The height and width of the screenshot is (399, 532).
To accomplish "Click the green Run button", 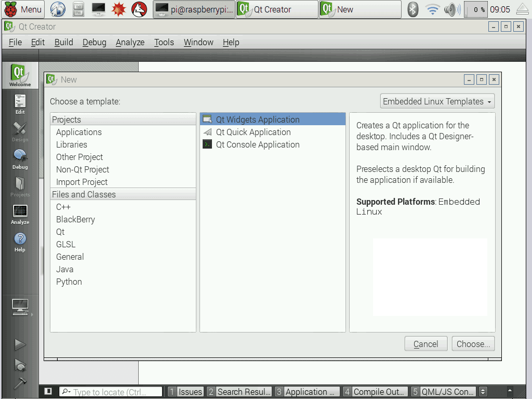I will [x=20, y=344].
